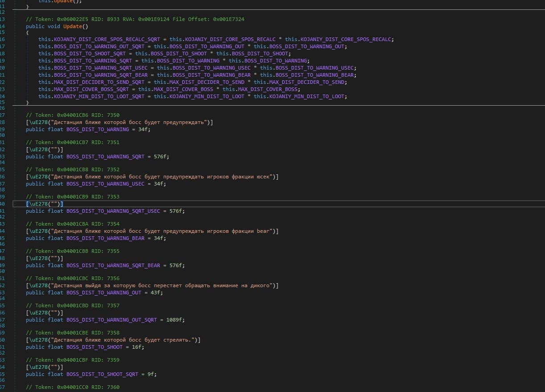
Task: Click the 1089f value
Action: pos(176,320)
